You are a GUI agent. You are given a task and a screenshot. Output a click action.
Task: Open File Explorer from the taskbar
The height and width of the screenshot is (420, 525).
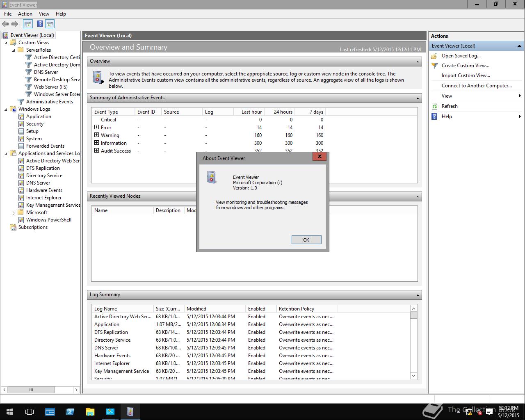[90, 411]
